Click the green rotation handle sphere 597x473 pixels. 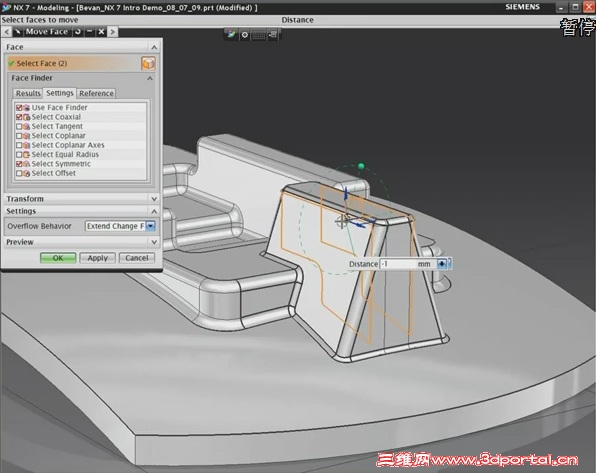click(x=361, y=166)
